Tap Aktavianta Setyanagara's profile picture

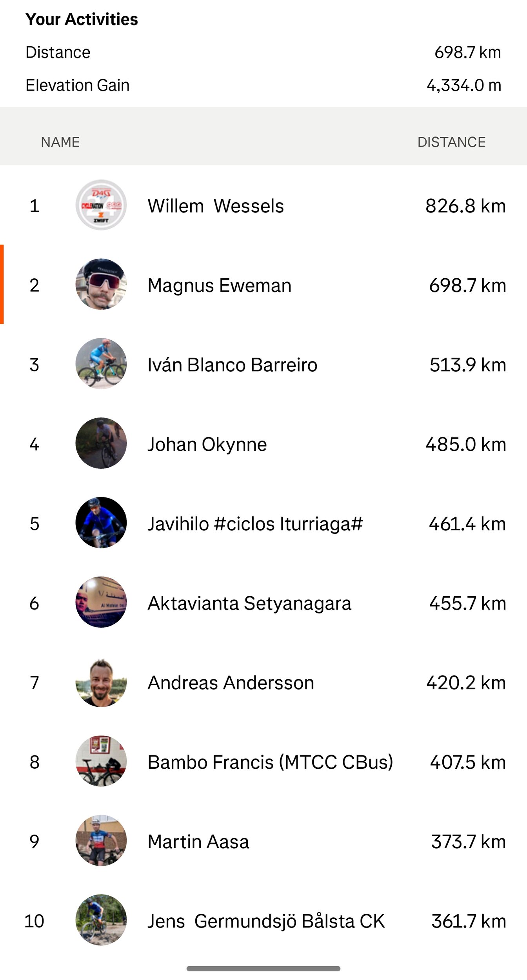click(x=101, y=603)
